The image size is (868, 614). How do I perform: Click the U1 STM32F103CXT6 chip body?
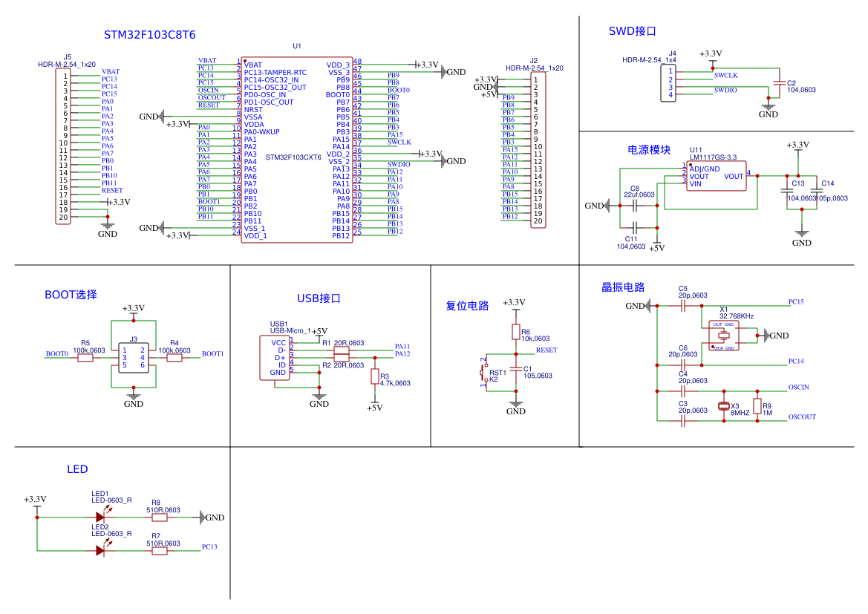tap(297, 149)
